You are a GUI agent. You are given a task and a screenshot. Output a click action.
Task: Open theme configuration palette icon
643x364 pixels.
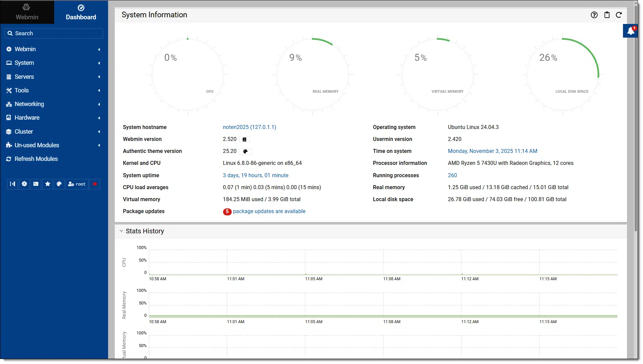(59, 184)
